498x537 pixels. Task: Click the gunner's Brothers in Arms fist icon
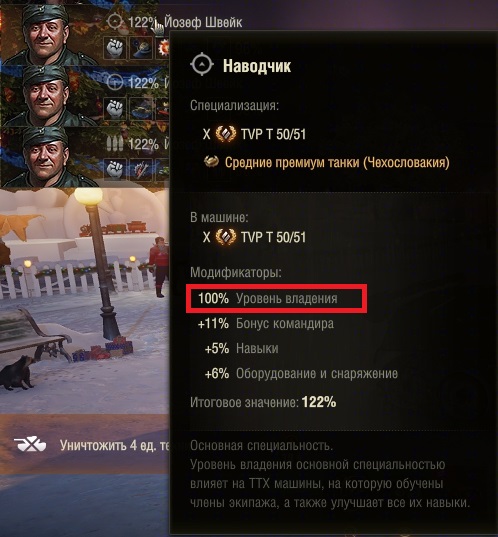click(x=115, y=48)
